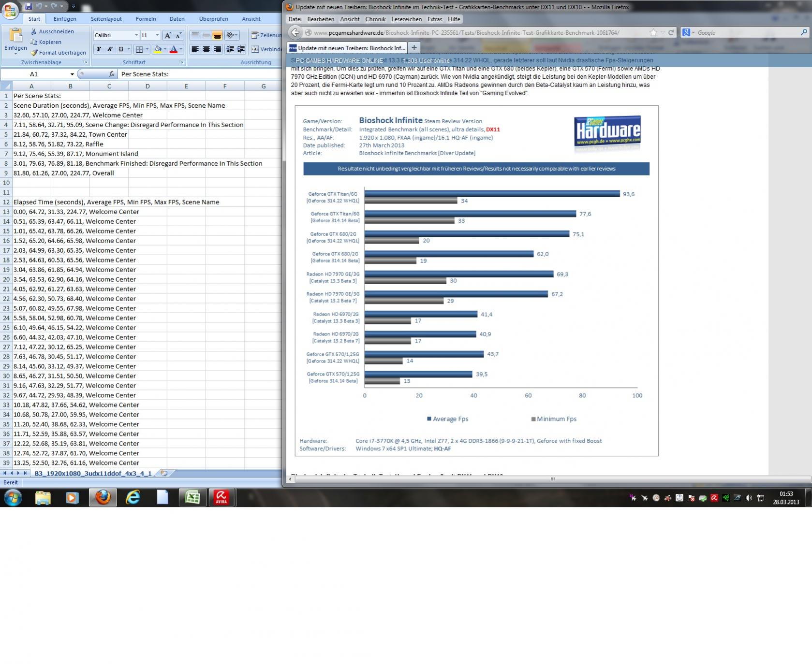The height and width of the screenshot is (664, 812).
Task: Align cell content to top
Action: (195, 35)
